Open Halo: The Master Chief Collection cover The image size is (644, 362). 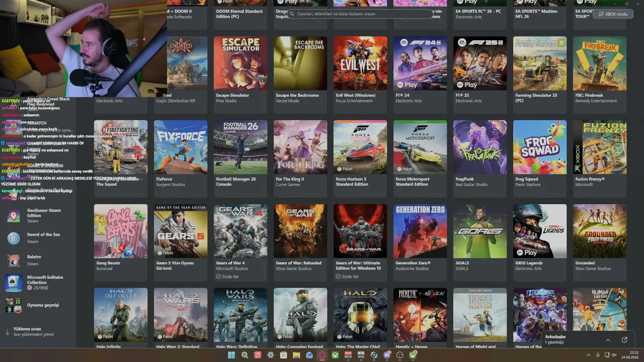(360, 315)
